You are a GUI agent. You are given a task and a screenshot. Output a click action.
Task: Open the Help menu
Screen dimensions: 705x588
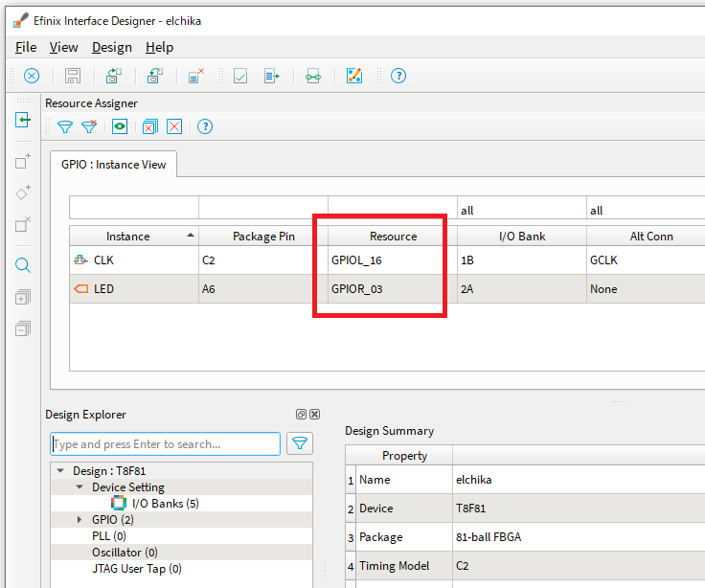pyautogui.click(x=159, y=47)
